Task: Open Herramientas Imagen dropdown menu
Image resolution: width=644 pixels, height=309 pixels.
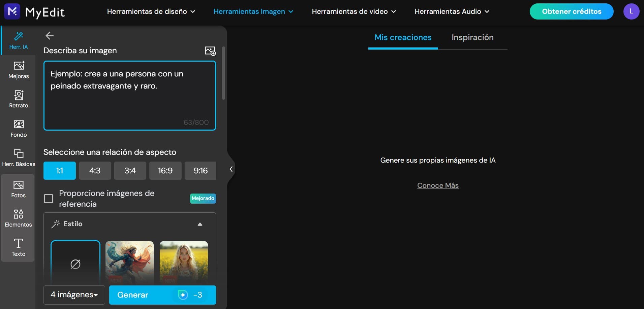Action: 253,11
